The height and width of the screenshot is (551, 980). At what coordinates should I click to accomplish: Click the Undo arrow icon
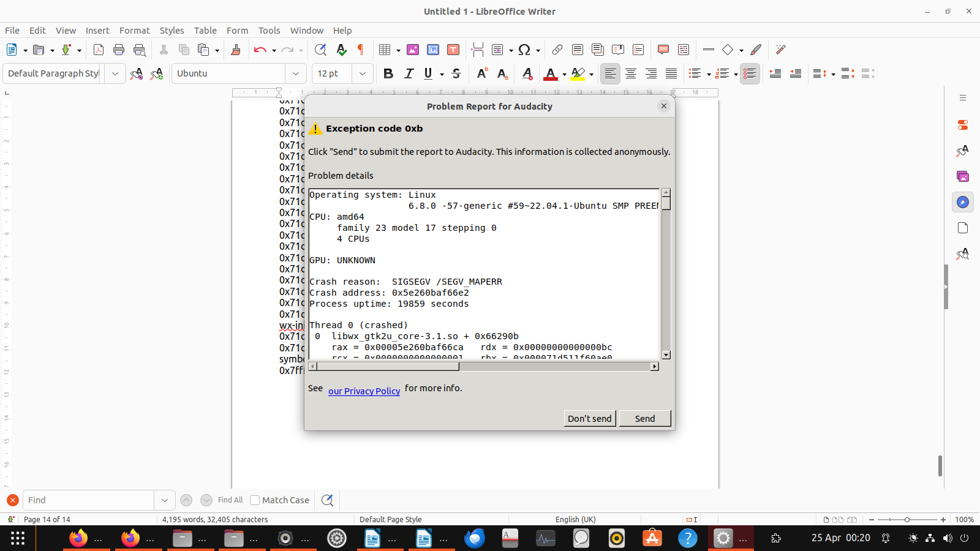coord(260,50)
